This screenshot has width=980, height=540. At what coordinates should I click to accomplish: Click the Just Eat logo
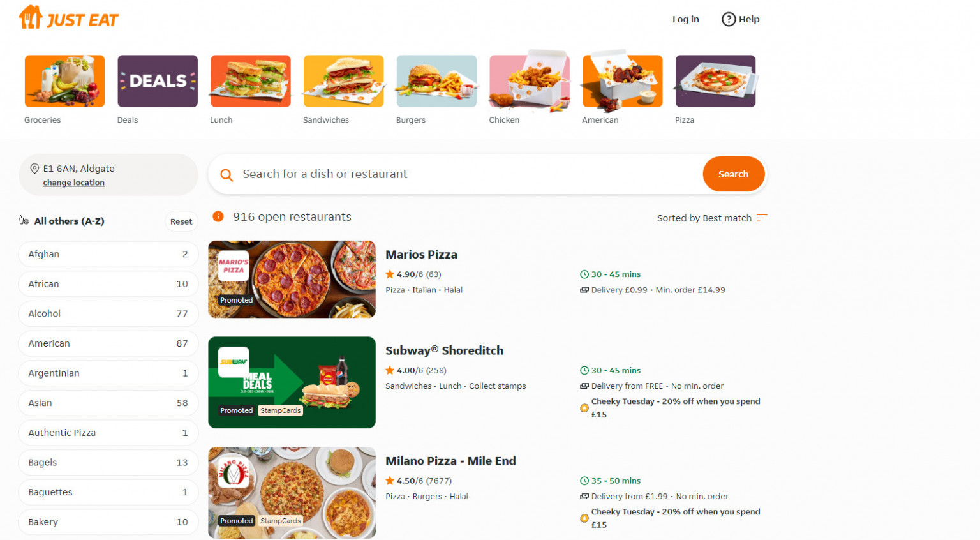point(68,18)
